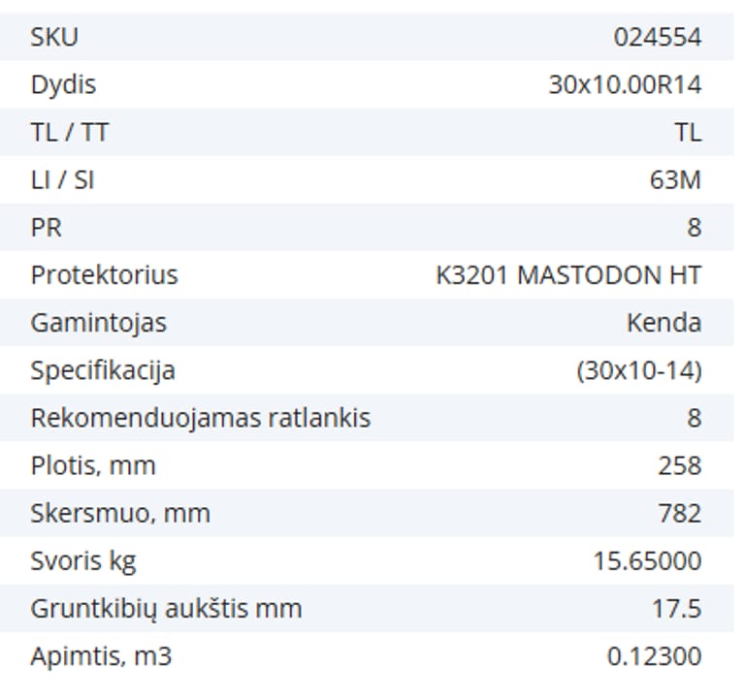This screenshot has height=700, width=745.
Task: Click the Protektorius label
Action: [x=104, y=275]
